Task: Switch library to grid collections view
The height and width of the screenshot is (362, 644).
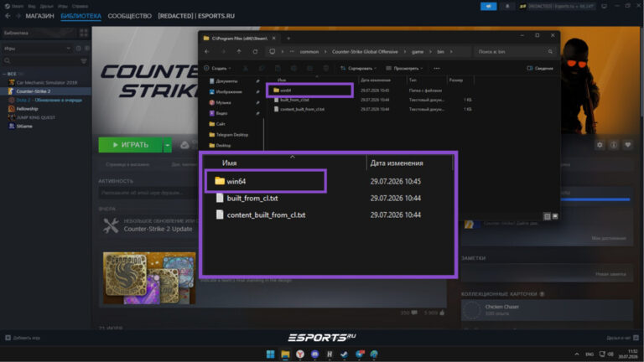Action: coord(84,33)
